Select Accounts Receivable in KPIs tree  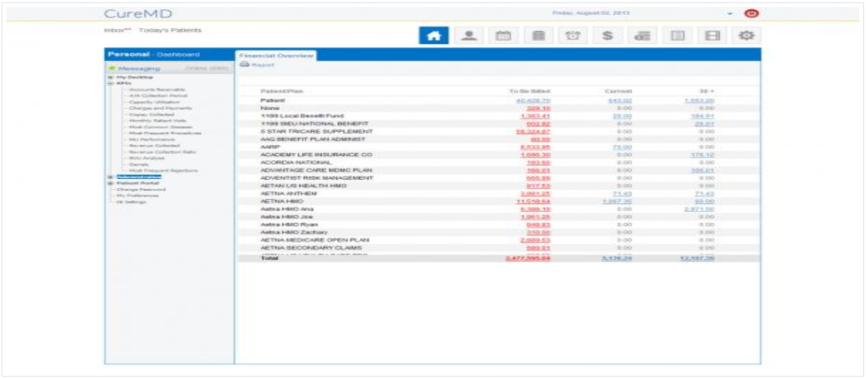(158, 89)
